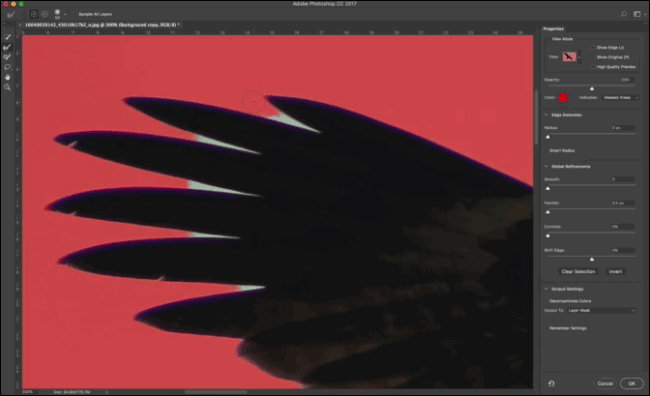Screen dimensions: 650x396
Task: Open the search icon in top bar
Action: (x=623, y=14)
